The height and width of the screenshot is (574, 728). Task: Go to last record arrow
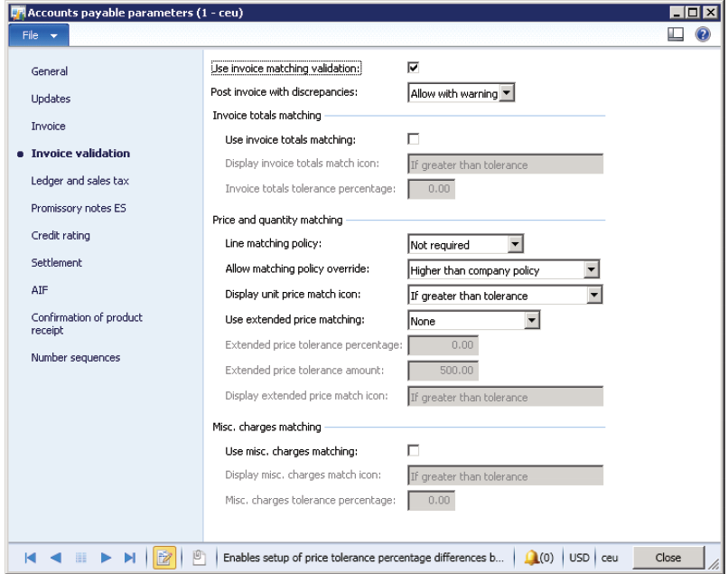130,558
